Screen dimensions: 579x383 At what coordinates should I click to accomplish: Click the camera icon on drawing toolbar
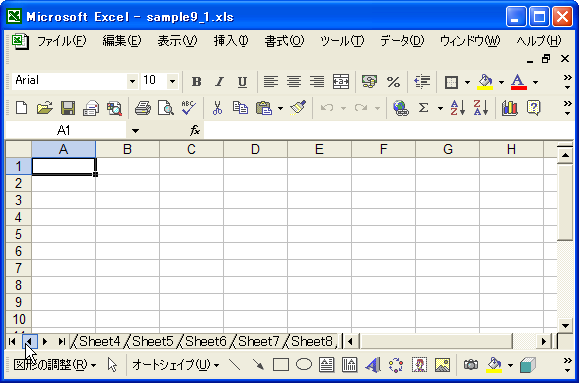pos(471,365)
